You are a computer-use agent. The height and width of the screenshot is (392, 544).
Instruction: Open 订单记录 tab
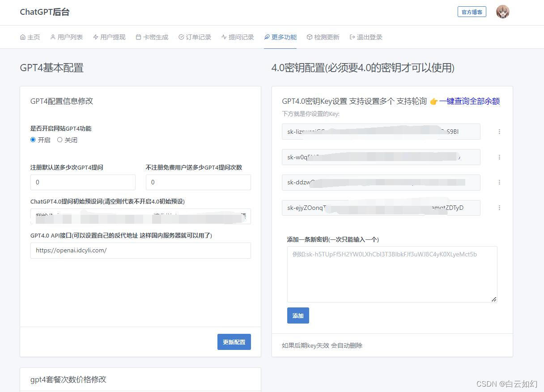[195, 37]
